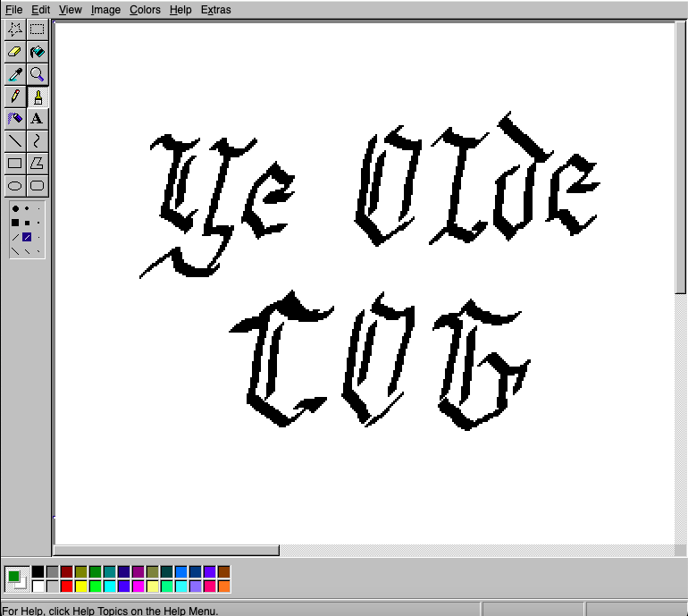Screen dimensions: 688x616
Task: Pick the Ellipse tool
Action: [x=15, y=186]
